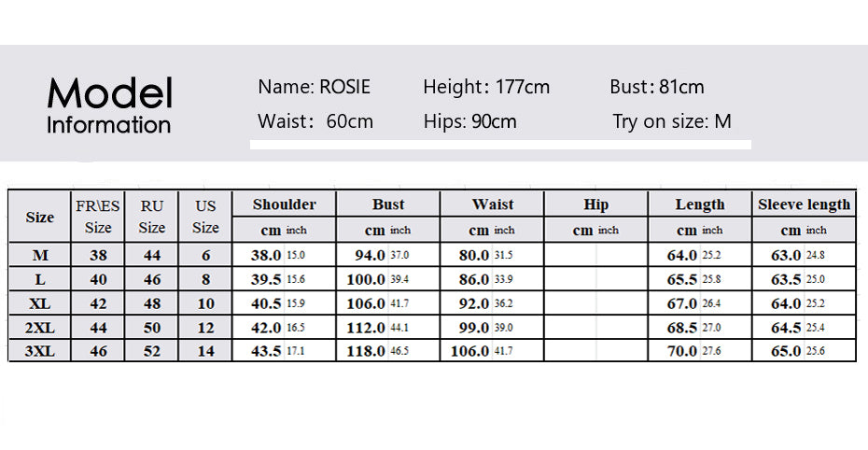
Task: Select the Waist: 60cm model measurement
Action: pos(315,121)
